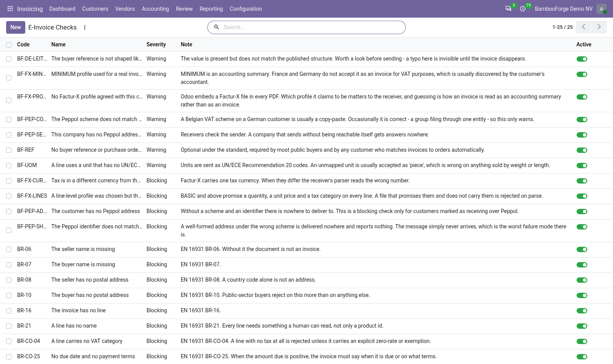
Task: Click the Invoicing app title
Action: point(30,9)
